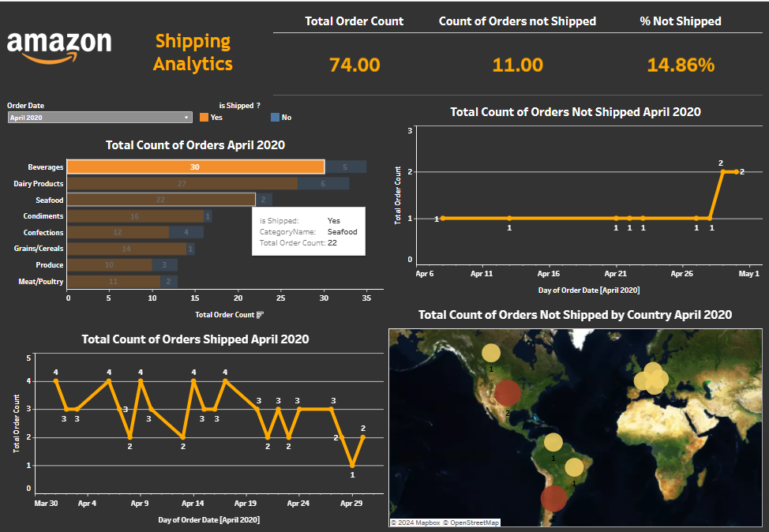
Task: Click the Yes legend label
Action: tap(216, 117)
